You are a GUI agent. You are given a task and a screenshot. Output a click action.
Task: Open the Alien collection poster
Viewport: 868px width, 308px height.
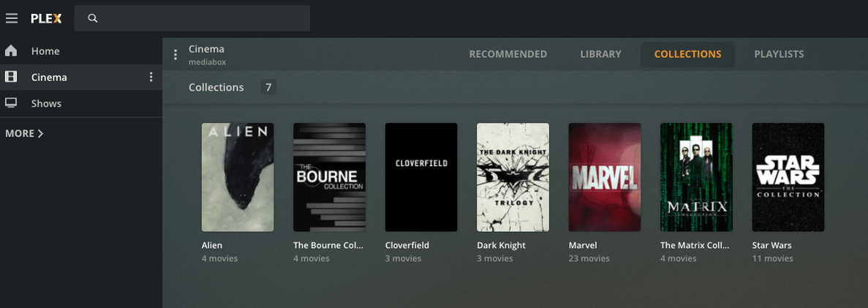point(238,177)
